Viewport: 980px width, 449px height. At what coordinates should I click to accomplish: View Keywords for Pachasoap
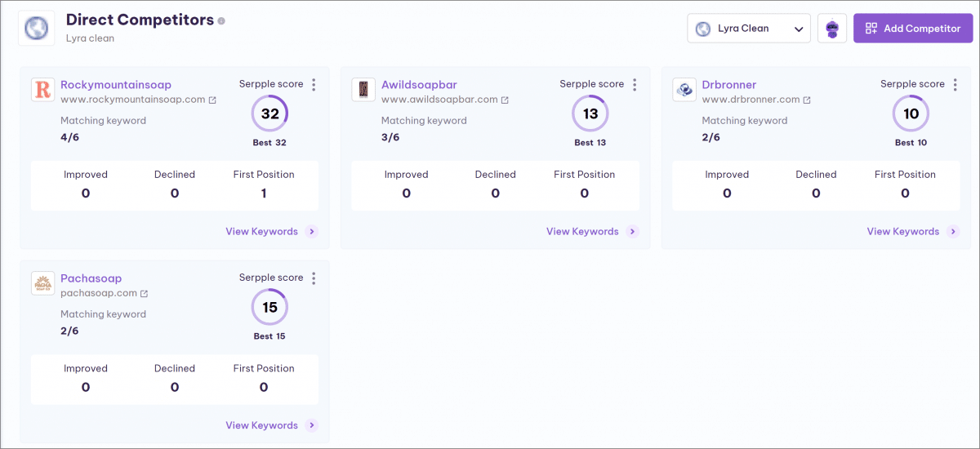point(261,425)
